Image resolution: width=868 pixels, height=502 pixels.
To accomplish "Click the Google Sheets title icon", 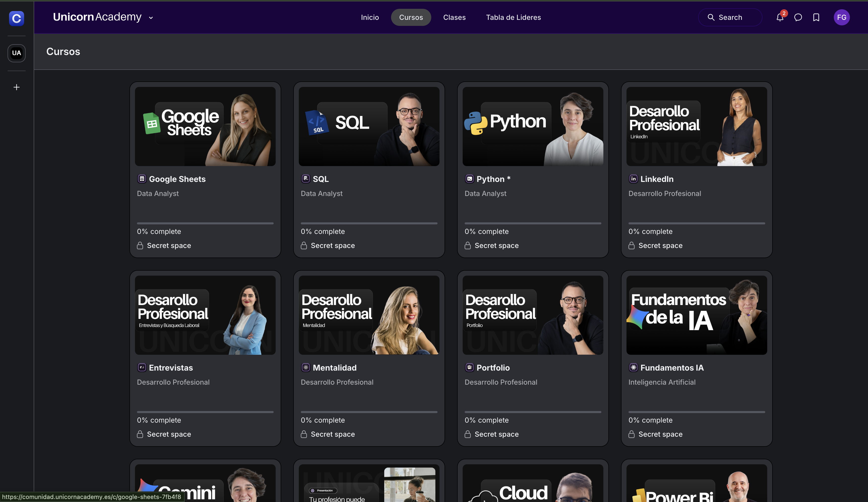I will (142, 179).
